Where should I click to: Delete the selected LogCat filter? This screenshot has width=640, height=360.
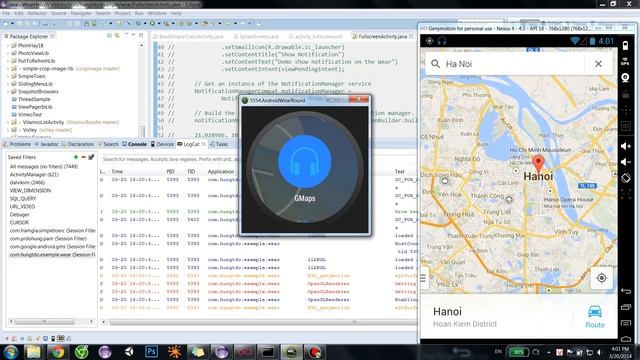tap(83, 157)
